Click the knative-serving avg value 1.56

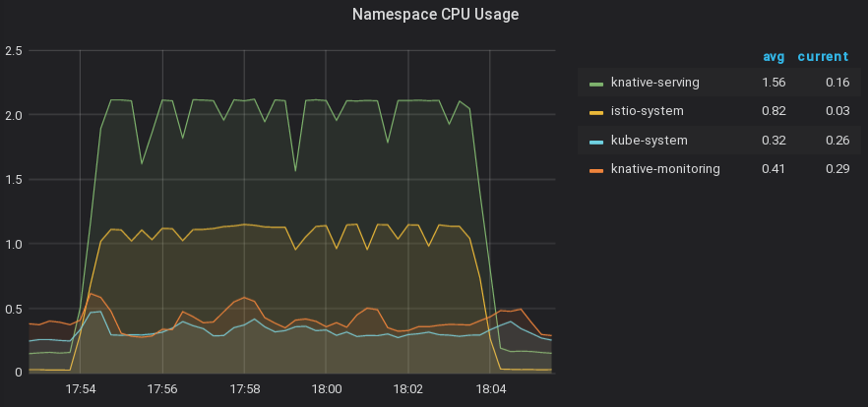pyautogui.click(x=773, y=83)
